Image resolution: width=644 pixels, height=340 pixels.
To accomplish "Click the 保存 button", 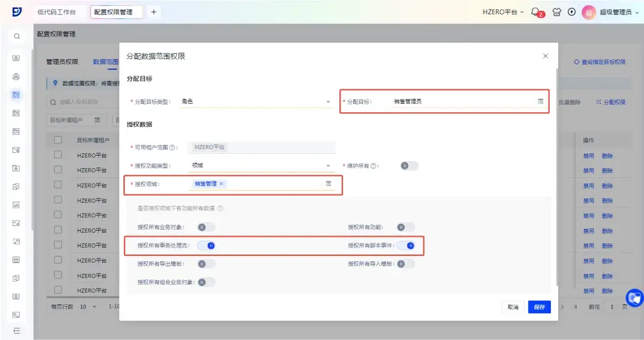I will [539, 307].
